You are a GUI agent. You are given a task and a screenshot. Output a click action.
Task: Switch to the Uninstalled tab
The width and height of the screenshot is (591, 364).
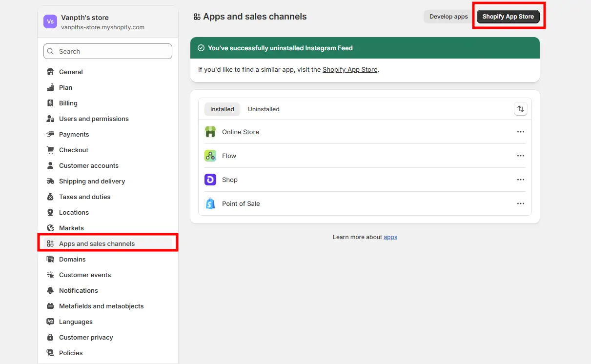point(264,109)
